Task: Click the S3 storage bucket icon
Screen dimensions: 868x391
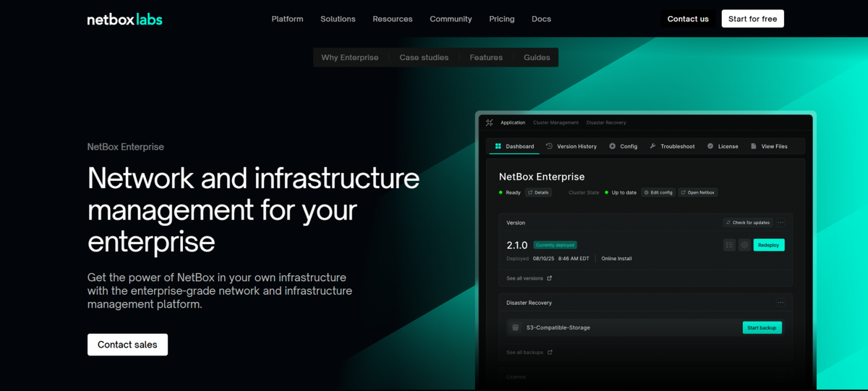Action: coord(516,327)
